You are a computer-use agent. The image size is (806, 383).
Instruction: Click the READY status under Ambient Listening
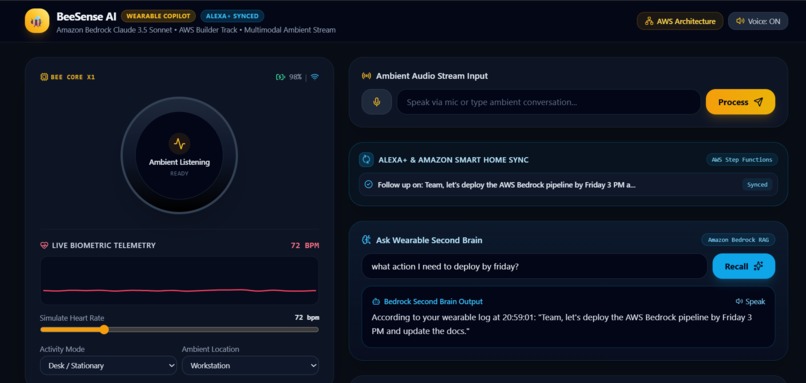(179, 174)
